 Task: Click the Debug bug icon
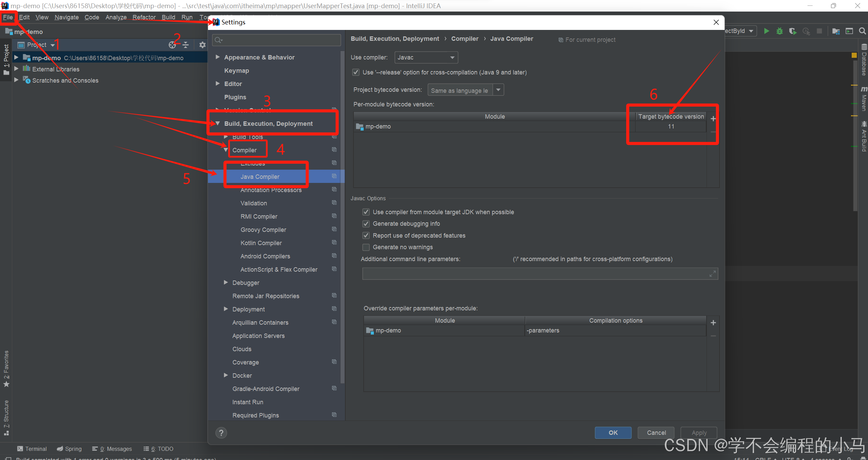(x=780, y=31)
